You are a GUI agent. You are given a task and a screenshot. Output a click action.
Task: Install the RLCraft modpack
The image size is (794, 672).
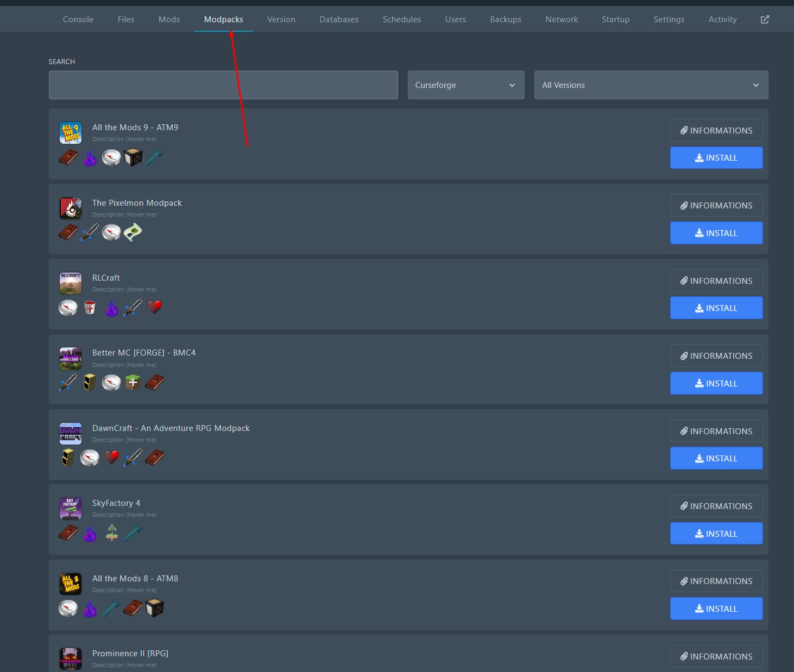point(716,308)
